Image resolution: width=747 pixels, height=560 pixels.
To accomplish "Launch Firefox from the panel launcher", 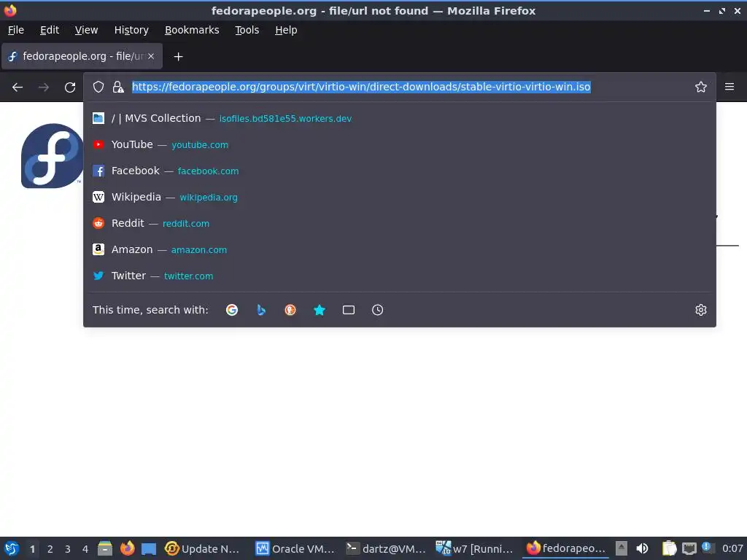I will [127, 548].
